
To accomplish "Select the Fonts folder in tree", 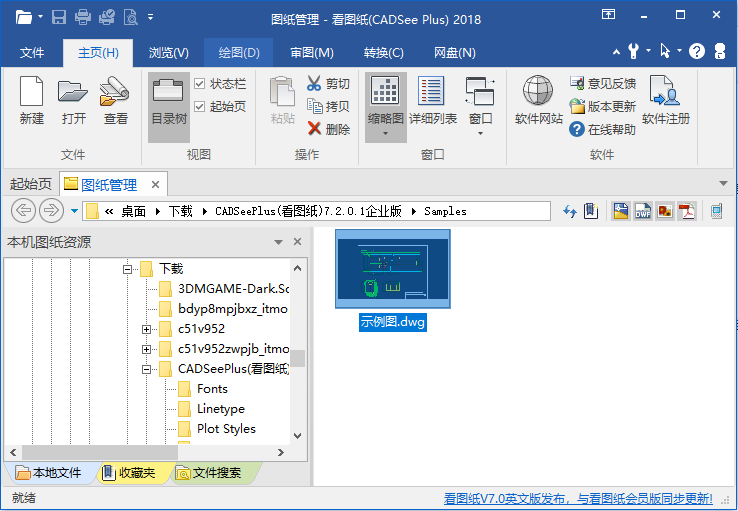I will point(212,389).
